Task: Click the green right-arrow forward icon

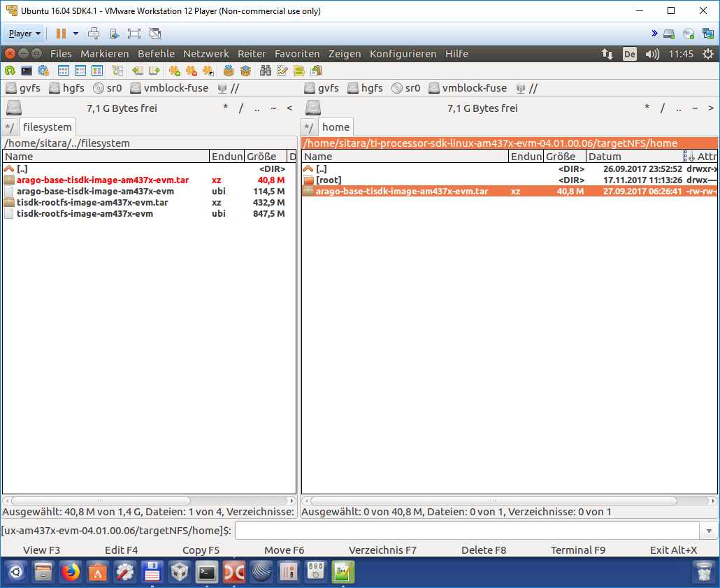Action: (154, 71)
